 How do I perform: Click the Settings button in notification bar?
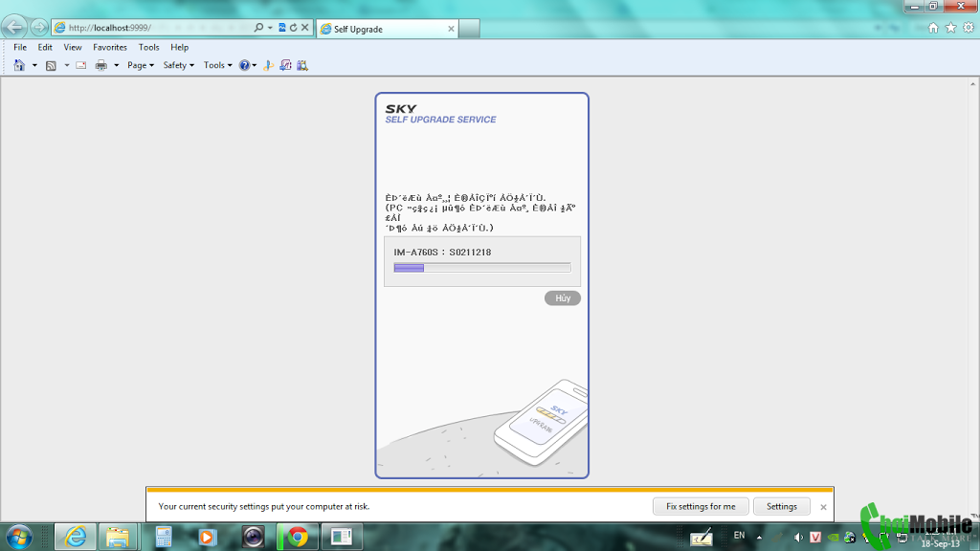click(782, 506)
